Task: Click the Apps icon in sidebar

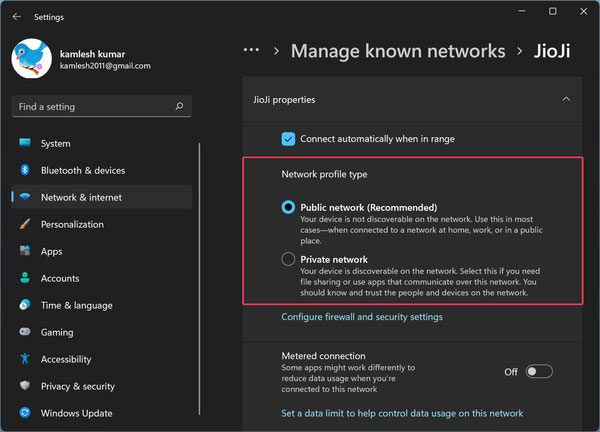Action: (x=25, y=251)
